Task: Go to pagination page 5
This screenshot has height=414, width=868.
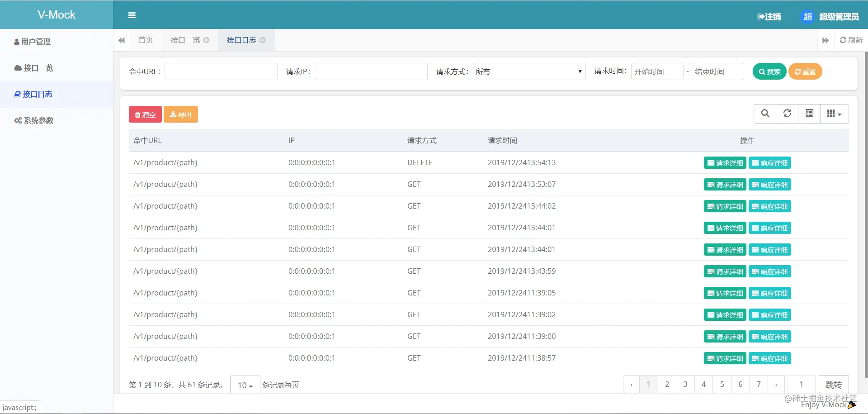Action: tap(722, 385)
